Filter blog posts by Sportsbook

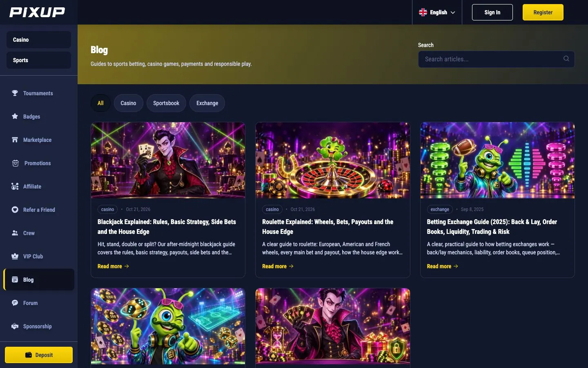(166, 103)
